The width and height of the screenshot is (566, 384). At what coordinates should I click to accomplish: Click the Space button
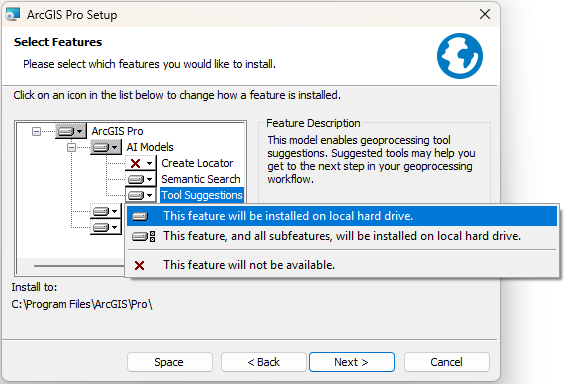170,362
